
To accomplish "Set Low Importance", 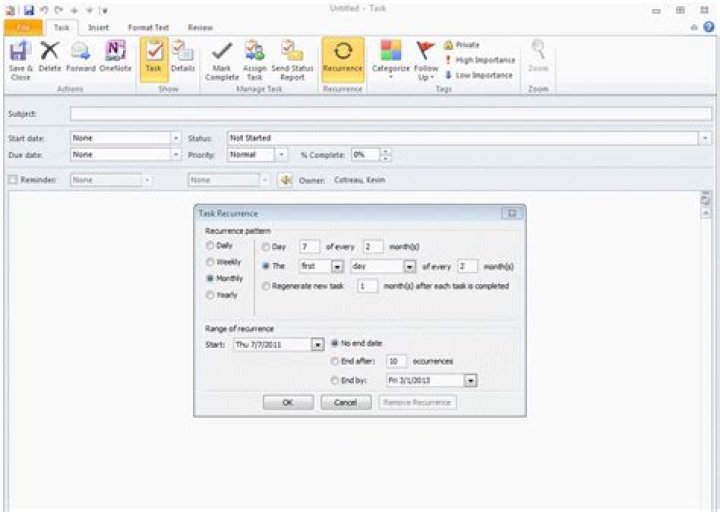I will click(478, 75).
